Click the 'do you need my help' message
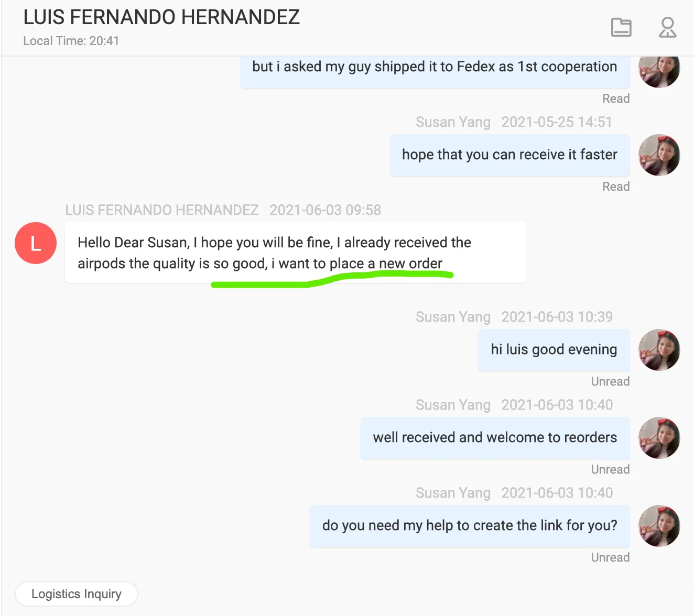The width and height of the screenshot is (694, 616). pos(470,526)
